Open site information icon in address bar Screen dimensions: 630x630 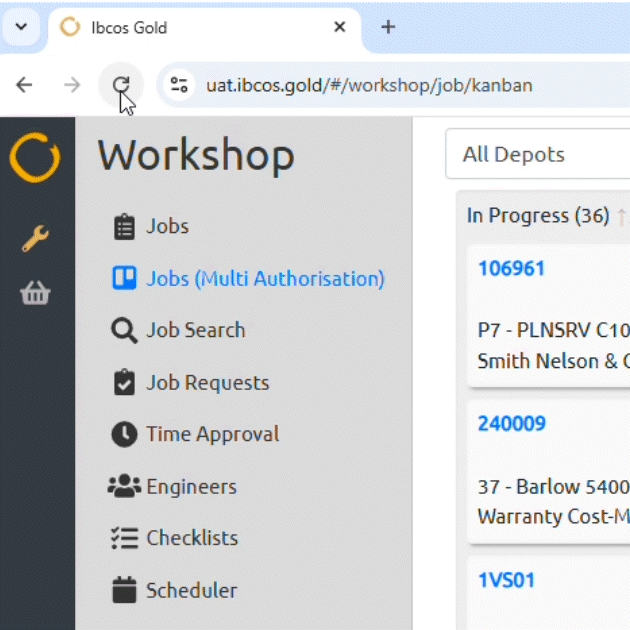(179, 85)
